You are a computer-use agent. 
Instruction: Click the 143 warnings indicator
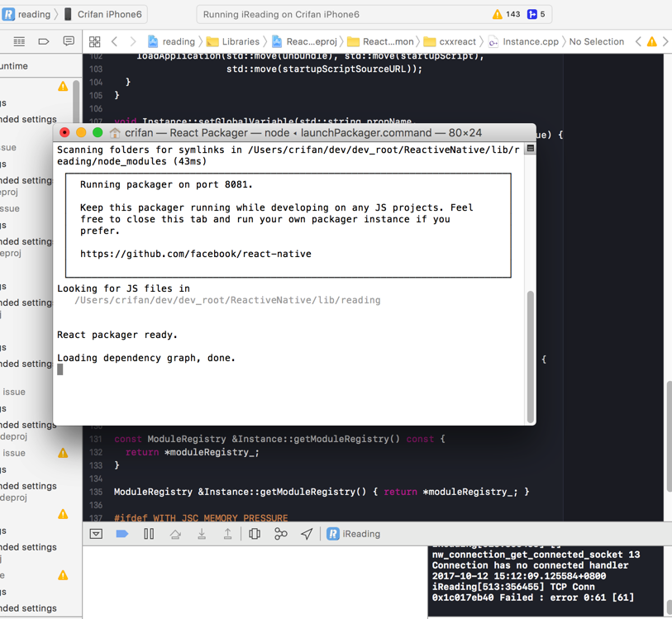[x=506, y=15]
